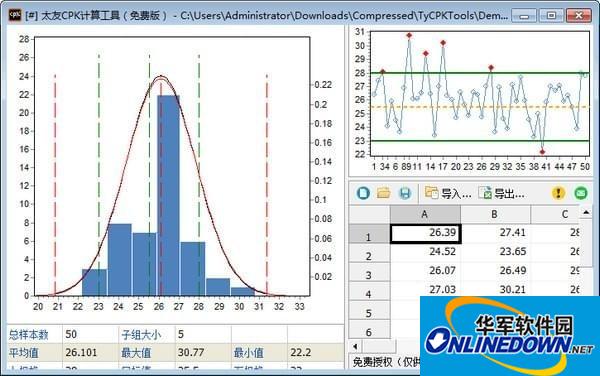Click the red low-point marker near 41

(543, 152)
